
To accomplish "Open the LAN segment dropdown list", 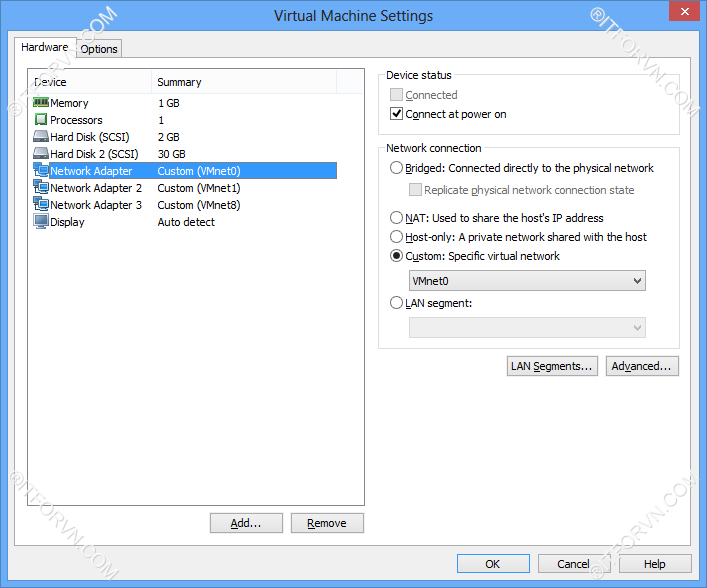I will [527, 328].
